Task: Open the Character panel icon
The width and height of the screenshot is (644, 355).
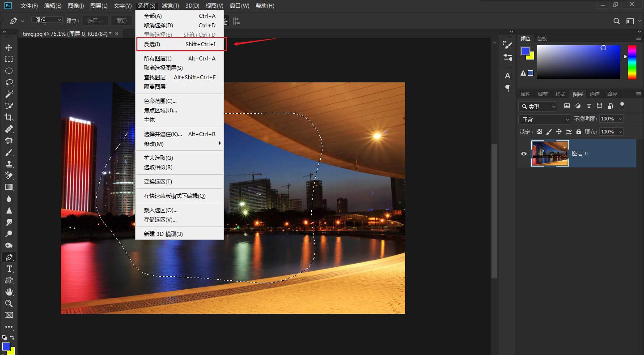Action: point(508,76)
